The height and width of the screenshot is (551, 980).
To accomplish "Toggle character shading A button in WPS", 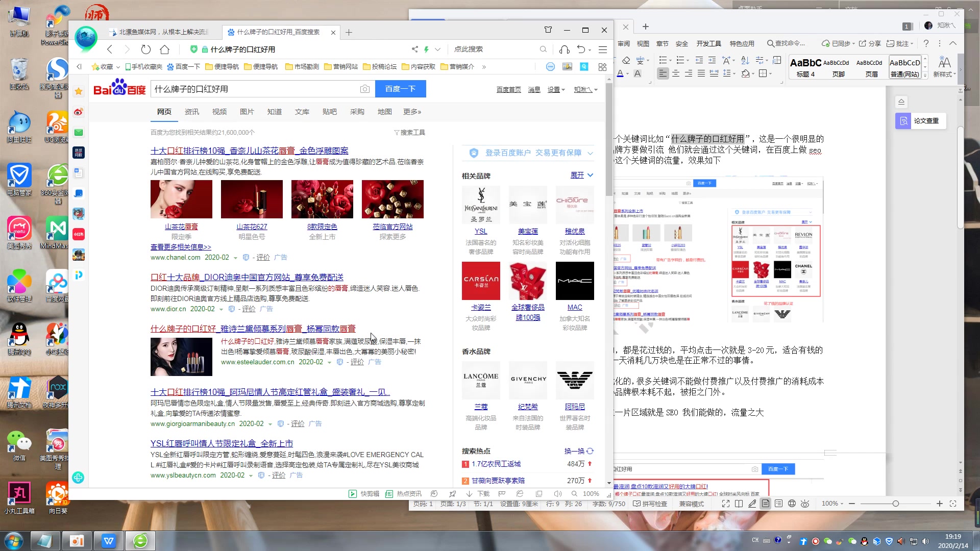I will [638, 73].
